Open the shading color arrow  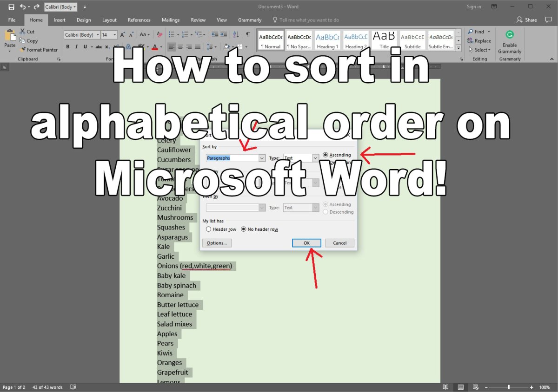tap(233, 47)
